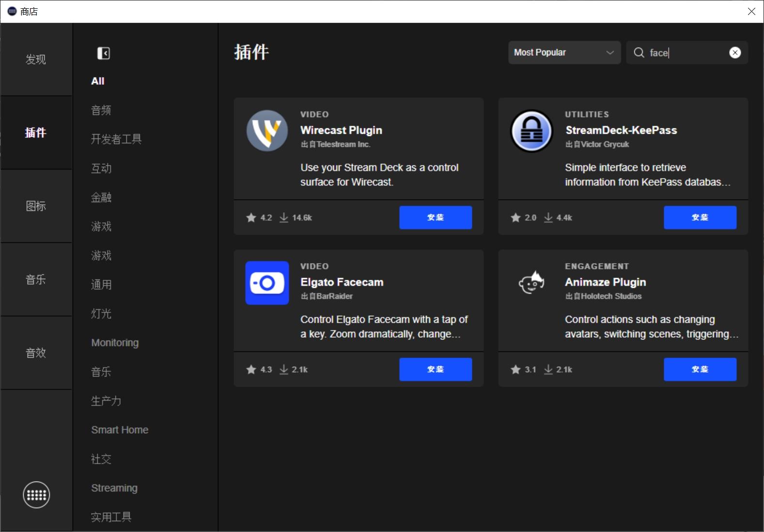Open the Elgato Facecam title link
The image size is (764, 532).
(342, 282)
